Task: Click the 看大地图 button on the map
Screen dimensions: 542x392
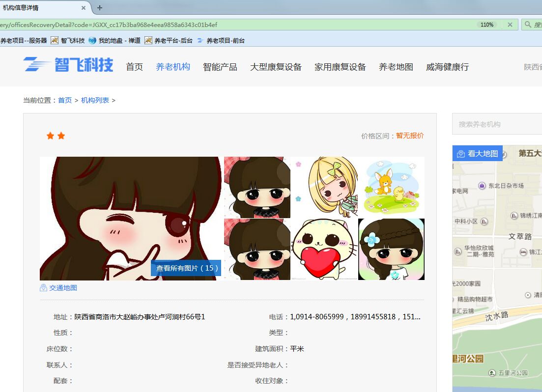Action: [478, 153]
